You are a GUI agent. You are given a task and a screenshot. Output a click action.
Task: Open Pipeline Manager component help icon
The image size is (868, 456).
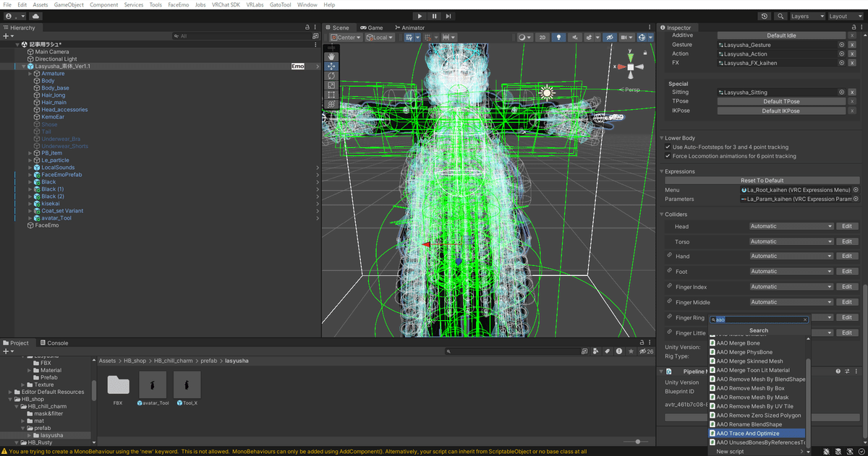tap(838, 371)
